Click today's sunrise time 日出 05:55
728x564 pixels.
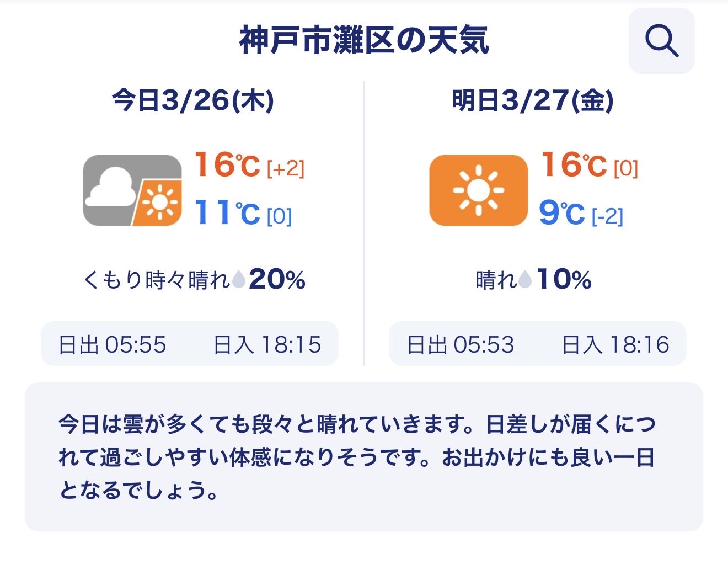coord(113,345)
